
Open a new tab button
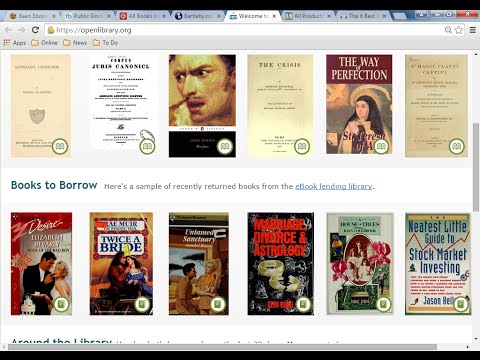click(x=399, y=16)
